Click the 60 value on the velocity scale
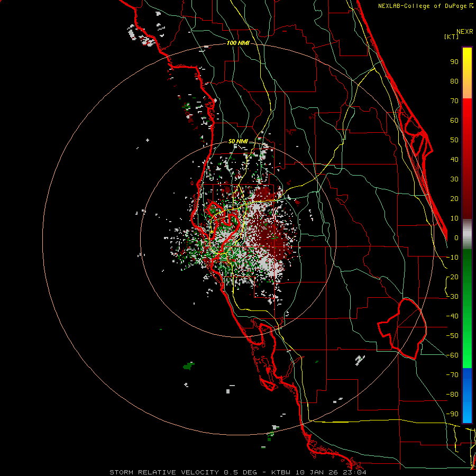476x476 pixels. coord(454,121)
